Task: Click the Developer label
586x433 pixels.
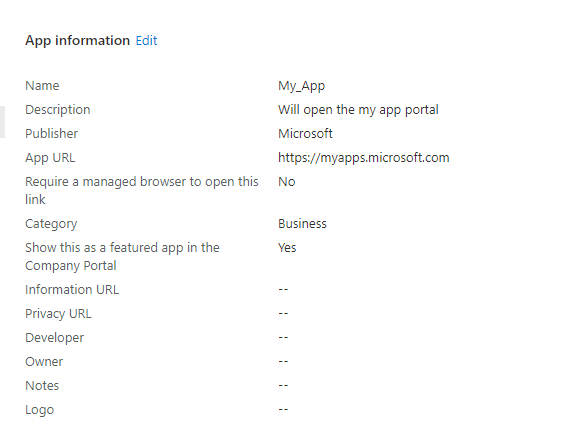Action: coord(55,338)
